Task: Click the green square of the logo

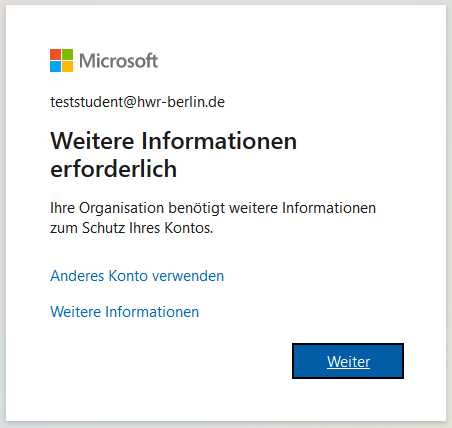Action: coord(67,54)
